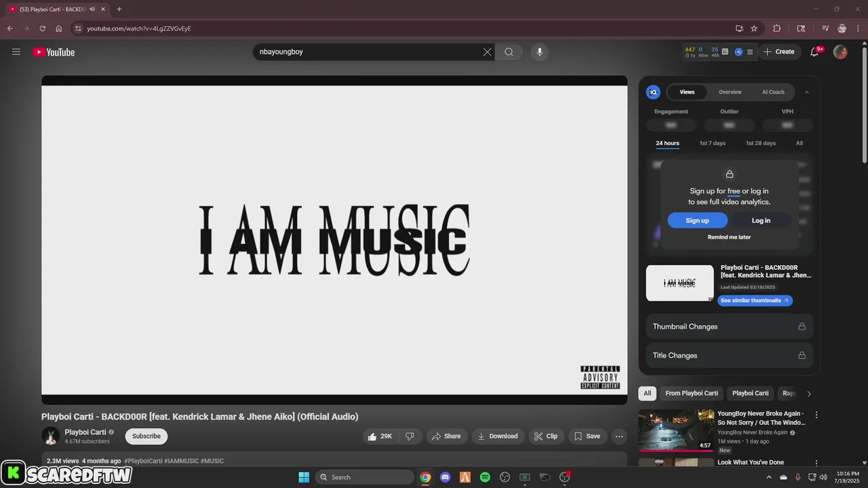
Task: Like the video with thumbs up
Action: click(380, 436)
